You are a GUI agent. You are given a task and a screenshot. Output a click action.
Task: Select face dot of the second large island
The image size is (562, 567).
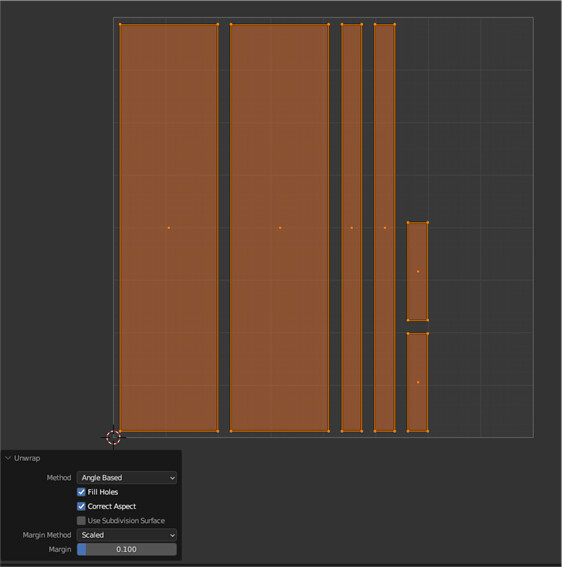280,228
